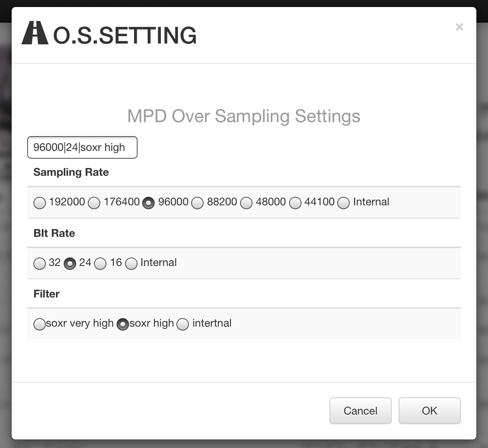Choose the 44100 sampling rate
The height and width of the screenshot is (448, 488).
(x=295, y=203)
